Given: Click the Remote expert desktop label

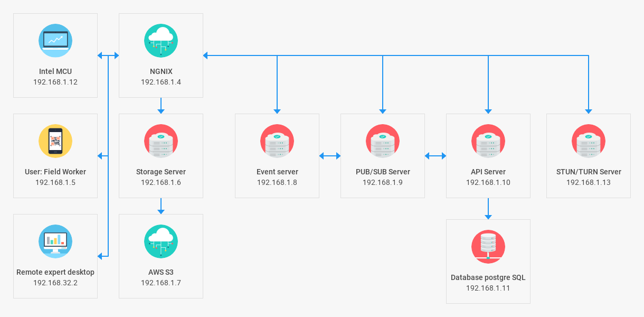Looking at the screenshot, I should point(55,272).
